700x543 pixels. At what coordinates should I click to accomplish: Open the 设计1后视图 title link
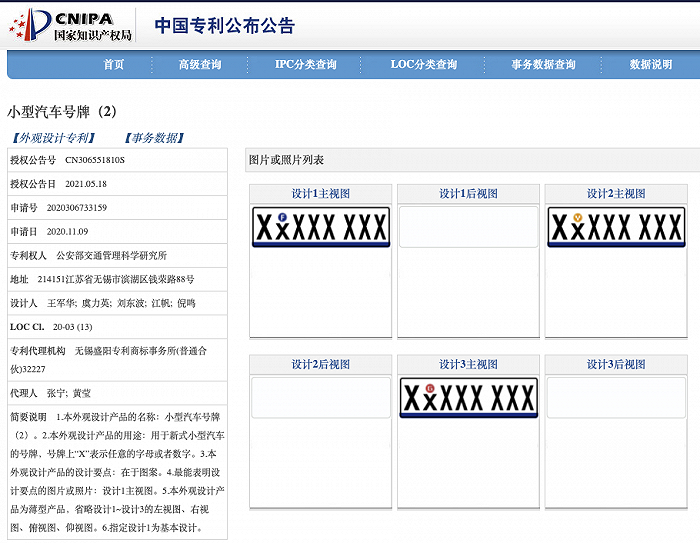tap(468, 194)
